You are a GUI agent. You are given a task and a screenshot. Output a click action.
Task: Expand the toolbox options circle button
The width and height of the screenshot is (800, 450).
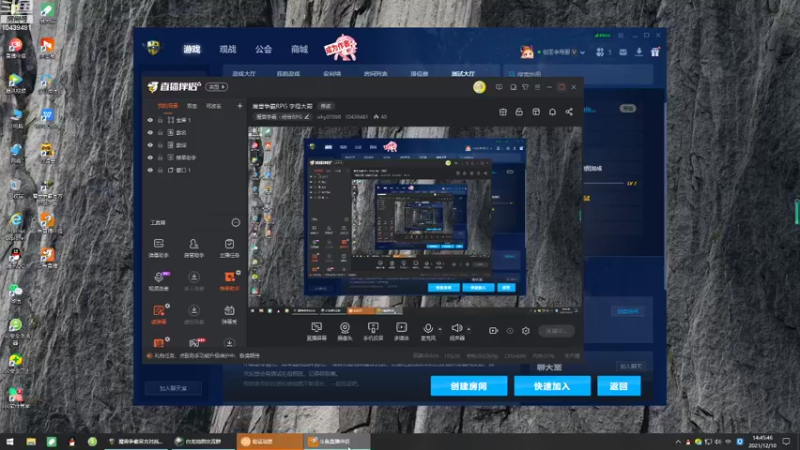236,222
